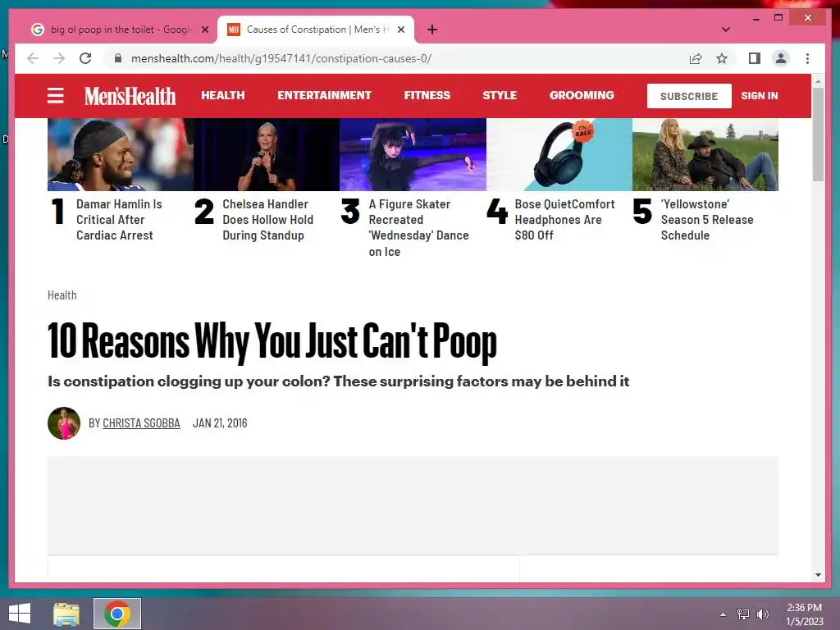The height and width of the screenshot is (630, 840).
Task: Click the address bar URL
Action: pos(281,58)
